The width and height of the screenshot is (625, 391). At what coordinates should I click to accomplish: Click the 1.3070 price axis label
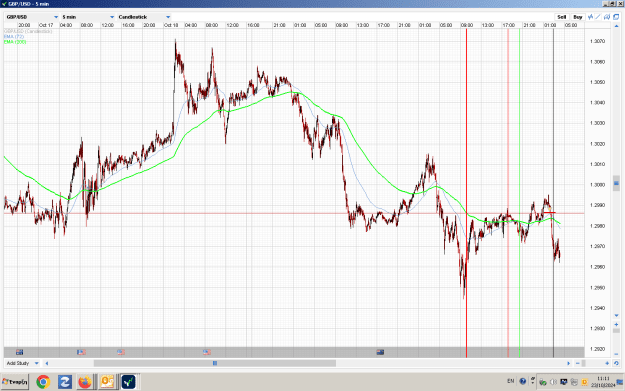pos(597,41)
